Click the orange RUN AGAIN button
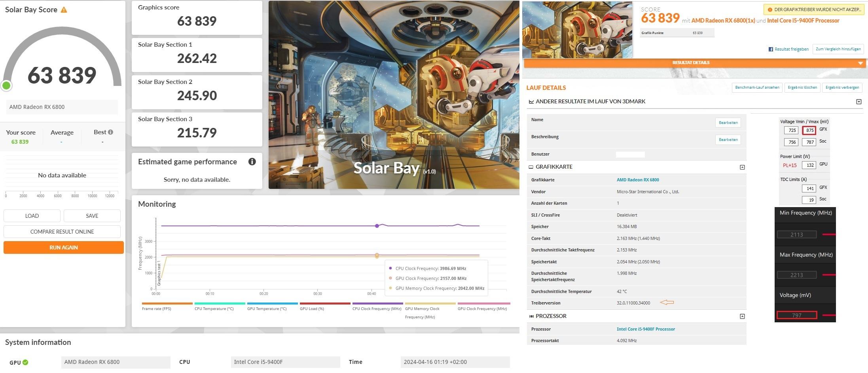Image resolution: width=868 pixels, height=373 pixels. click(x=64, y=247)
